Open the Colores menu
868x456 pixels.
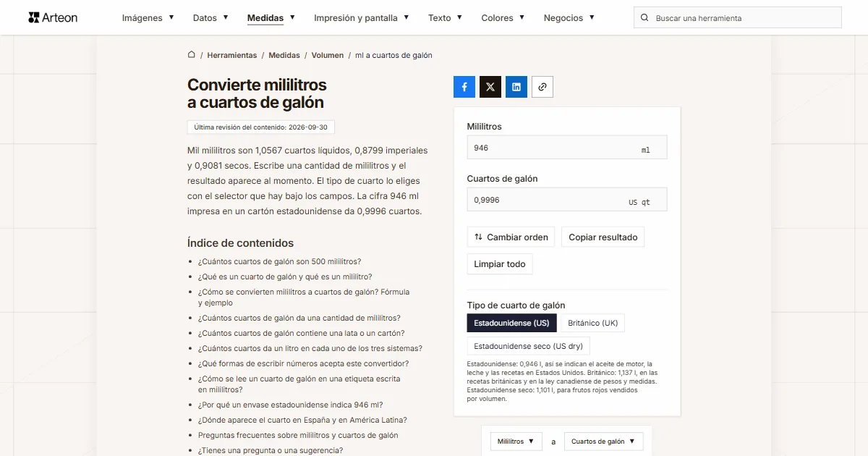tap(503, 18)
